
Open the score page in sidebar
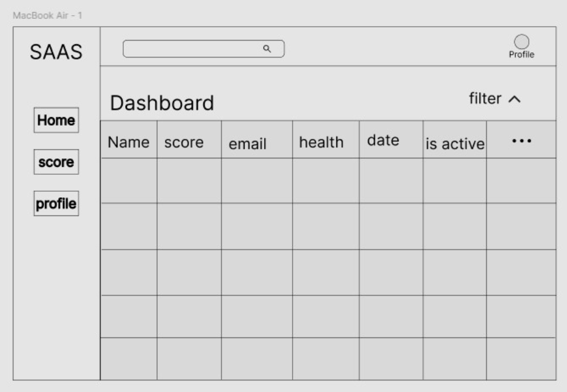coord(56,162)
